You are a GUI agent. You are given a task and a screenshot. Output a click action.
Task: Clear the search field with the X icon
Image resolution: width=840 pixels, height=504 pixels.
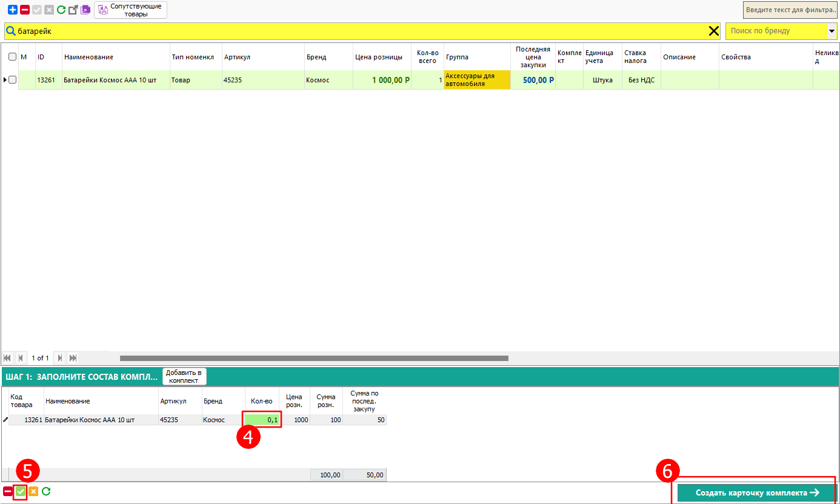click(x=714, y=31)
